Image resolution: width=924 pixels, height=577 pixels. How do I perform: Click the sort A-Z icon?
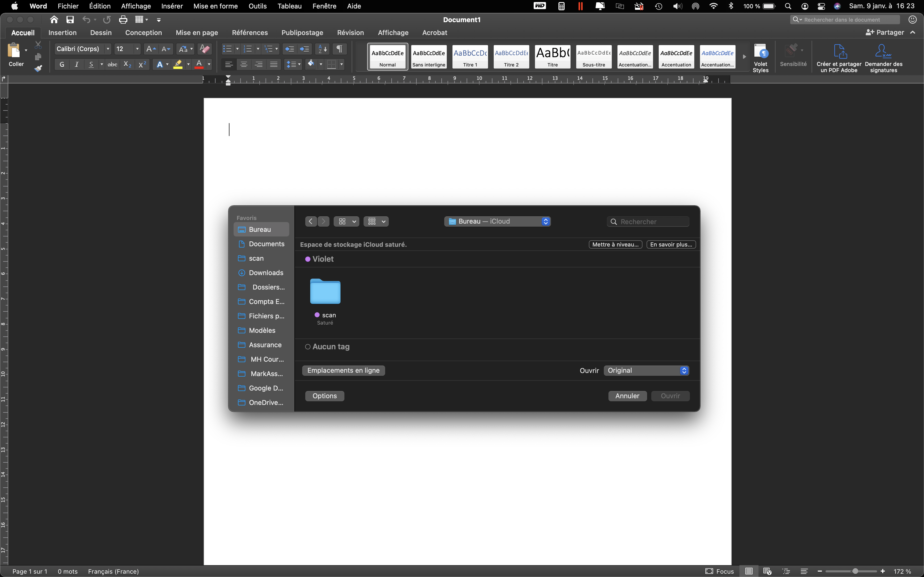point(322,49)
